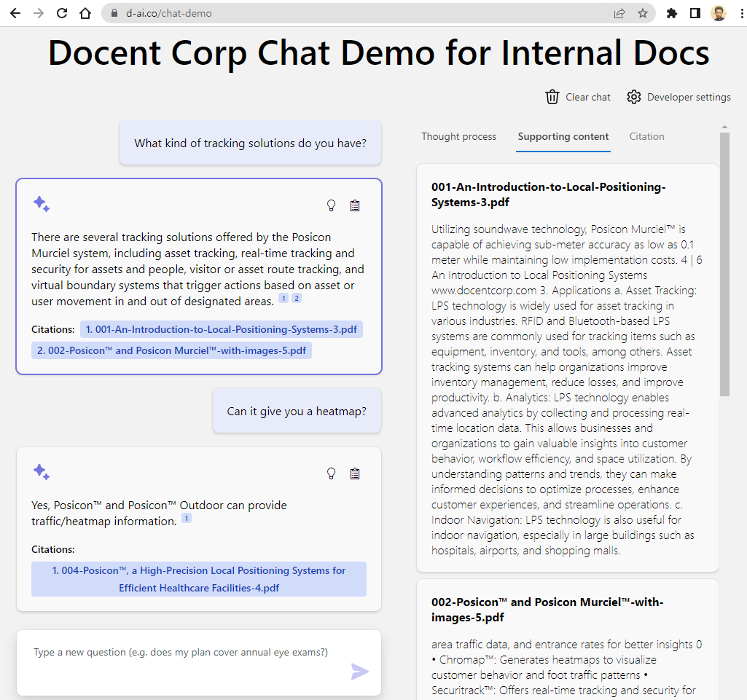Click heading 002-Posicon and Posicon Murciel in panel
The image size is (747, 700).
point(547,610)
